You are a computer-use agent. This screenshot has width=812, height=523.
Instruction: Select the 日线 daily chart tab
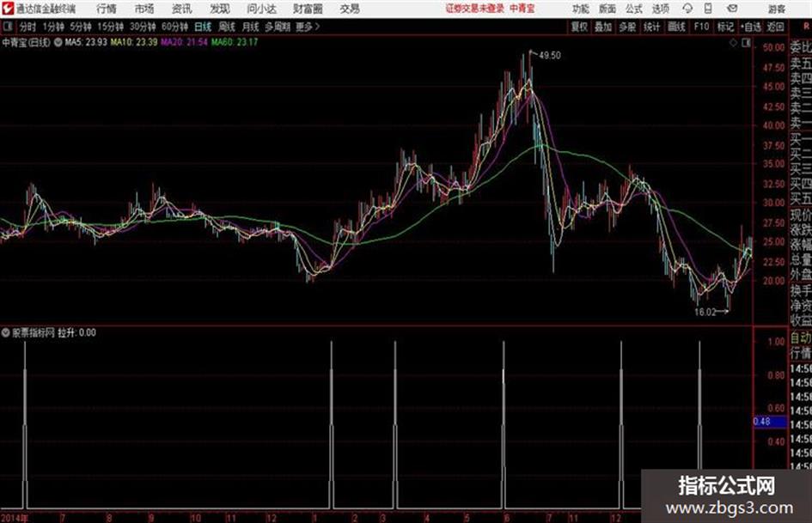point(203,27)
